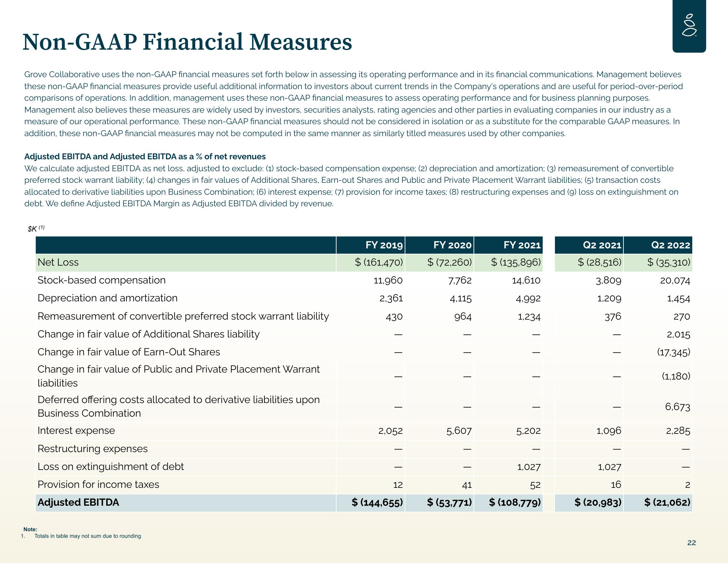Select the 'Interest expense' row label
Viewport: 728px width, 563px height.
(x=76, y=431)
